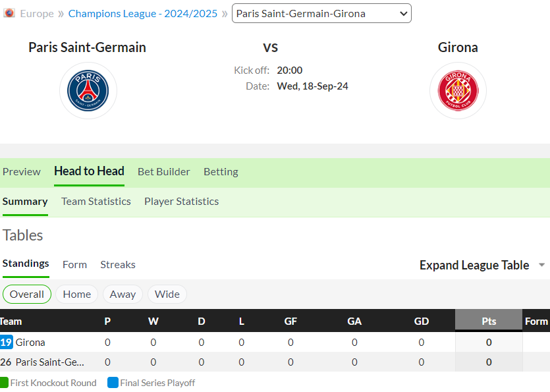Click the green First Knockout Round legend square

click(4, 383)
